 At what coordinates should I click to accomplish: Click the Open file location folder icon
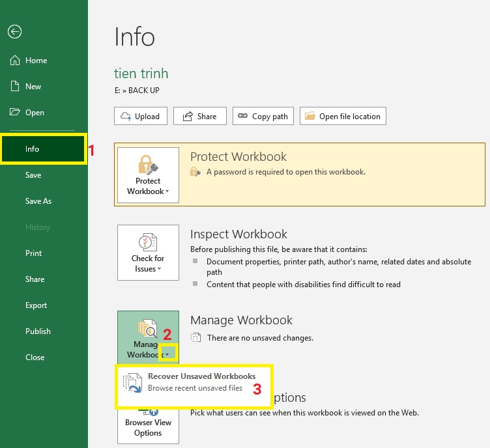coord(310,116)
